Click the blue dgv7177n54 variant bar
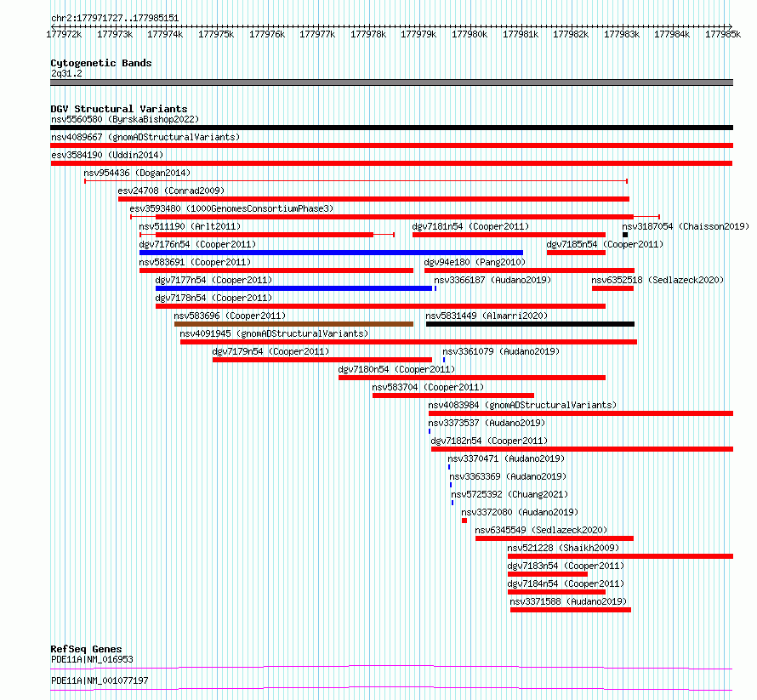This screenshot has width=757, height=700. tap(293, 288)
